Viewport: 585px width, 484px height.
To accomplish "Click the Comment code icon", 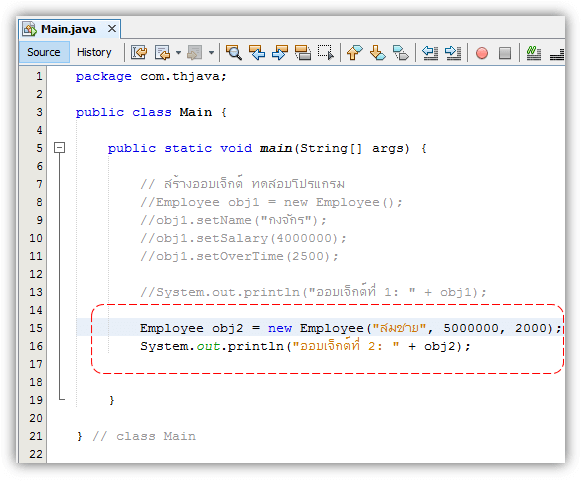I will point(534,52).
